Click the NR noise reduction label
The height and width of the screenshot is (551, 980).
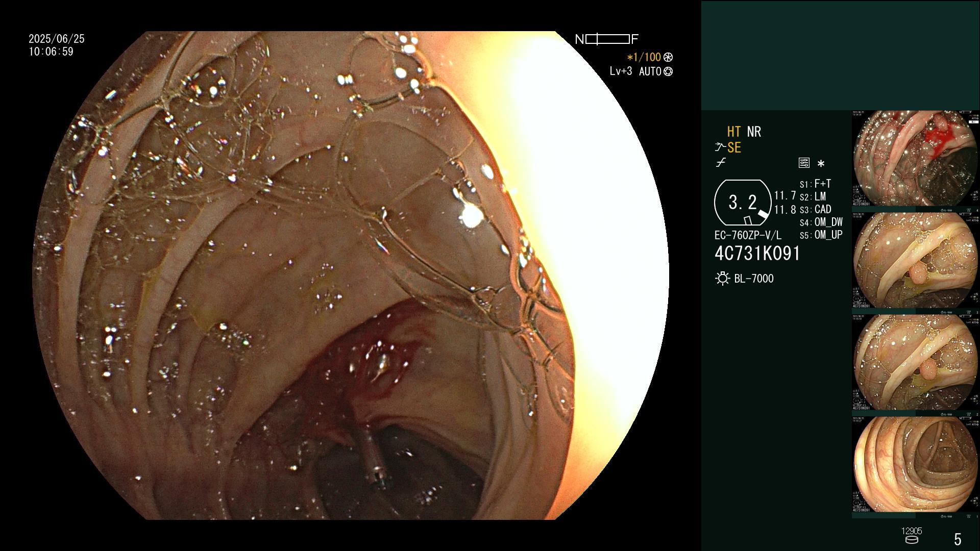click(754, 132)
